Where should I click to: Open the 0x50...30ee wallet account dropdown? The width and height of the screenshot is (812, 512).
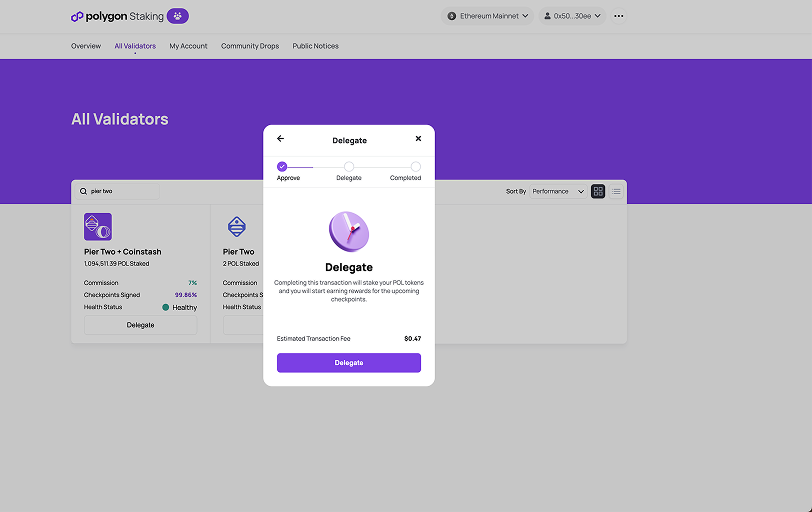coord(572,16)
